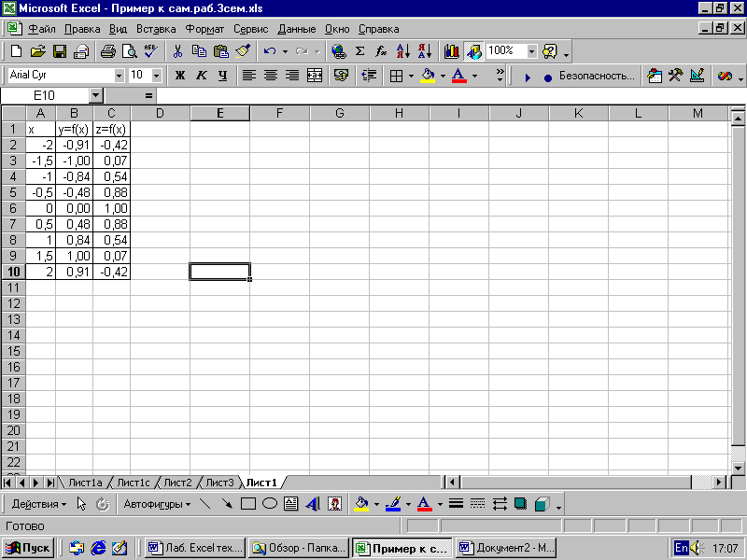Open the Office Assistant help icon
This screenshot has height=560, width=747.
pyautogui.click(x=550, y=51)
